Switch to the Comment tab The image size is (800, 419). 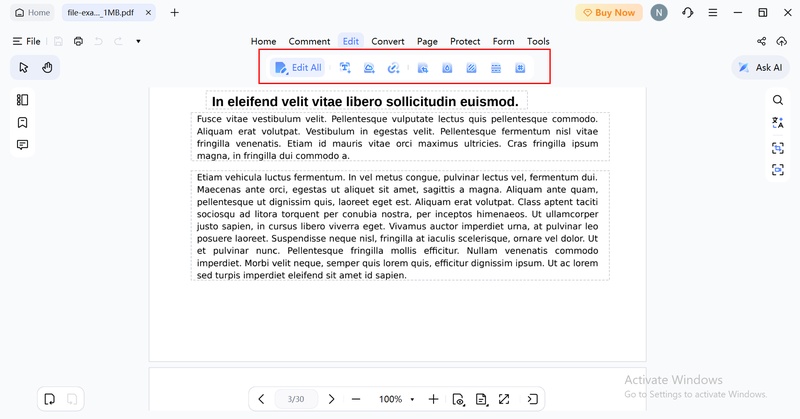(x=309, y=41)
